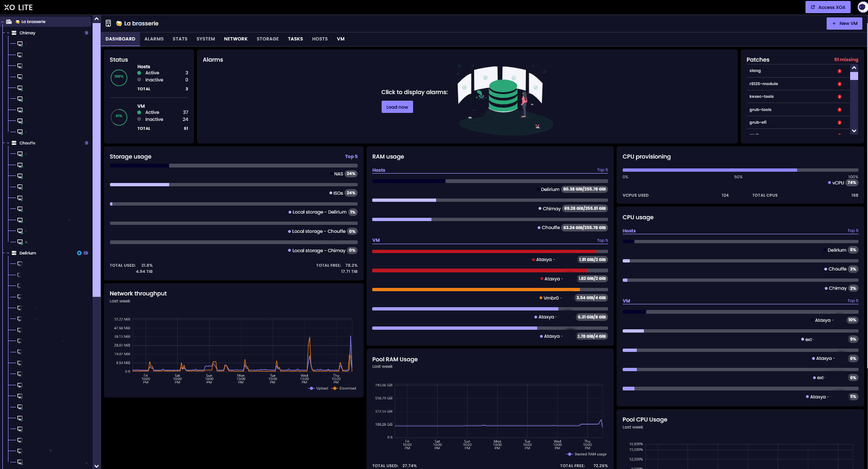This screenshot has height=469, width=868.
Task: Click the Chimay VM count badge
Action: [x=86, y=33]
